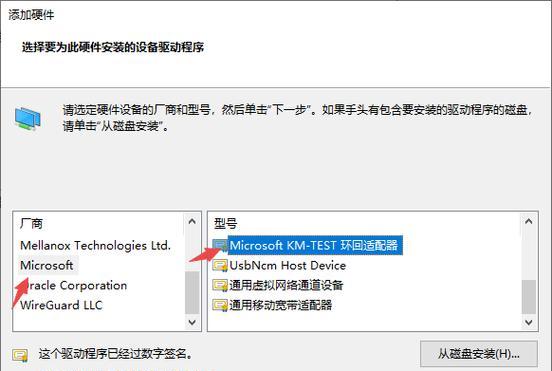Click the network computers icon beside instructions
Image resolution: width=552 pixels, height=371 pixels.
(x=27, y=119)
